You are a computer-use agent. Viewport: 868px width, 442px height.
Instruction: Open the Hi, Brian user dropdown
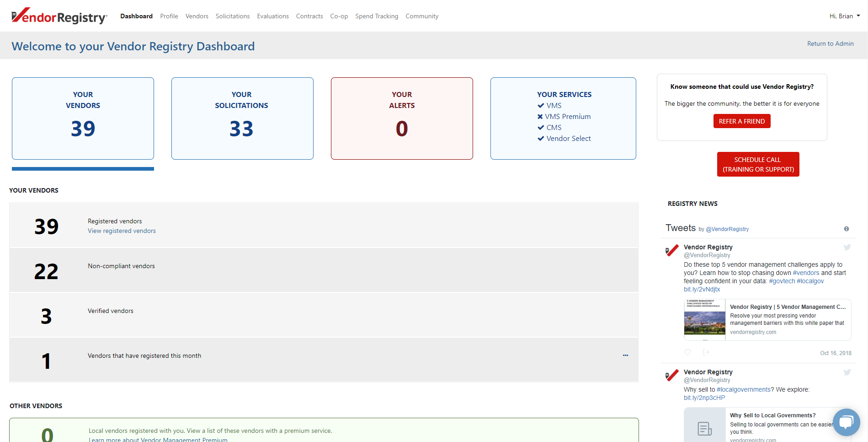click(x=844, y=16)
